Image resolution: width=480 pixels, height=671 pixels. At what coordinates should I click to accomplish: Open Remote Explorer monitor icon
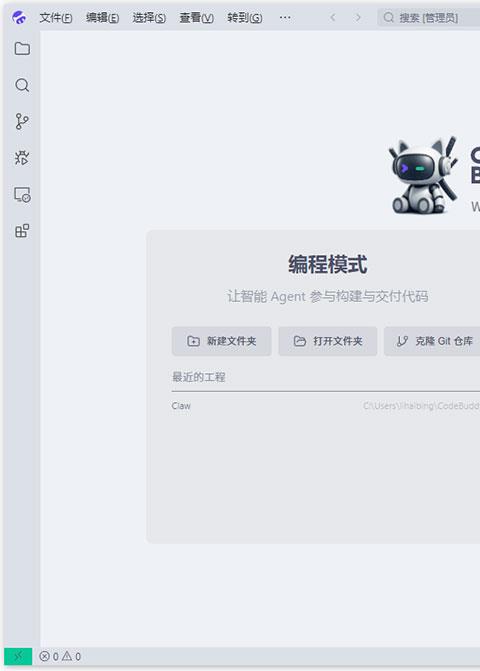pos(22,195)
